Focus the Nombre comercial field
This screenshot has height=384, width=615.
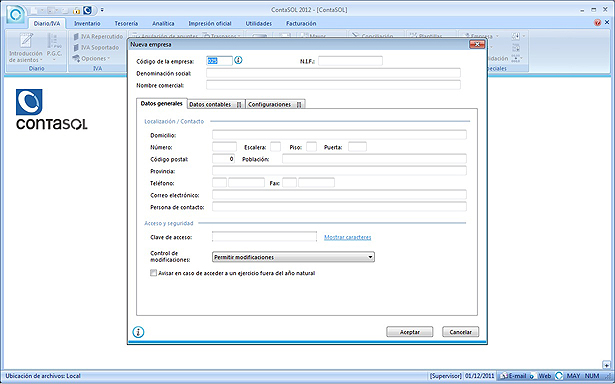pyautogui.click(x=333, y=85)
